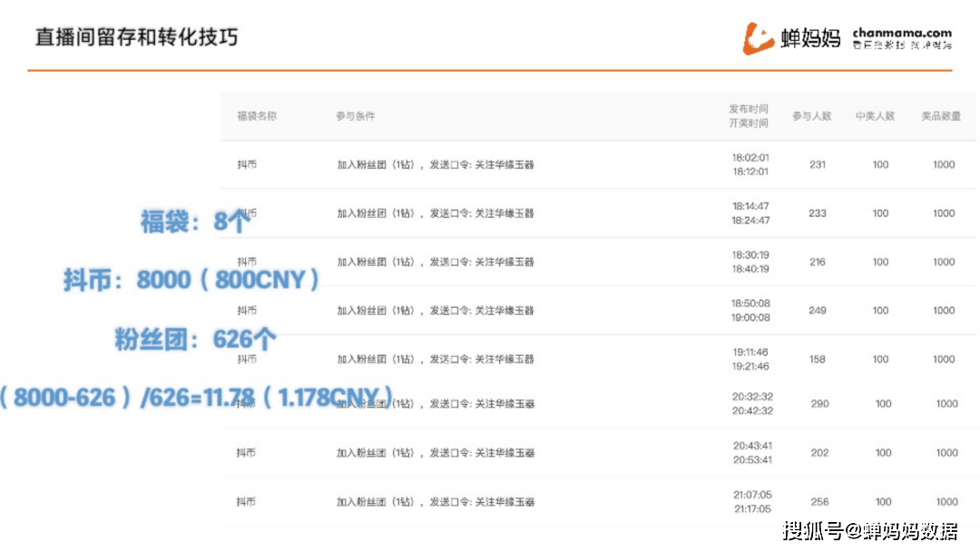
Task: Click the participant count 216
Action: (x=818, y=262)
